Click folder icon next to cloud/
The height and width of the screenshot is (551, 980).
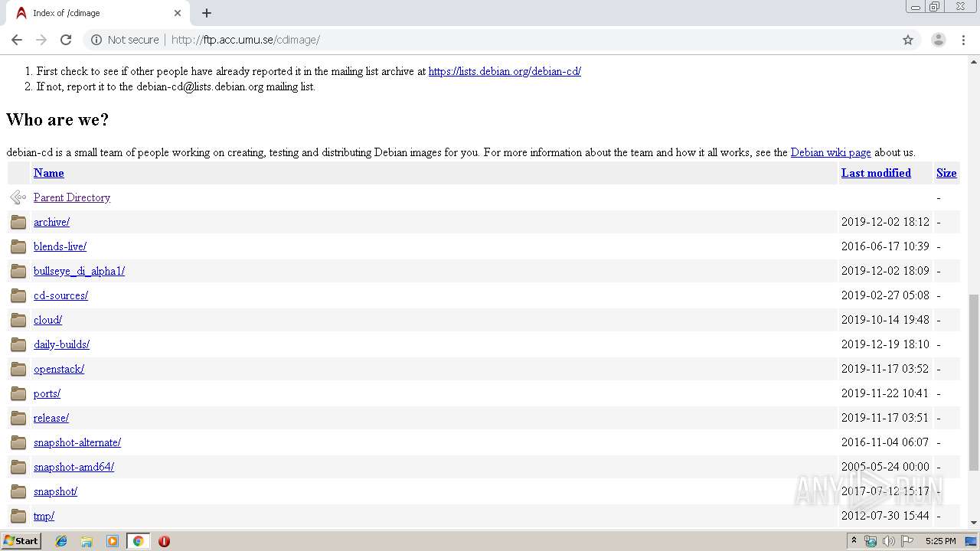point(18,320)
